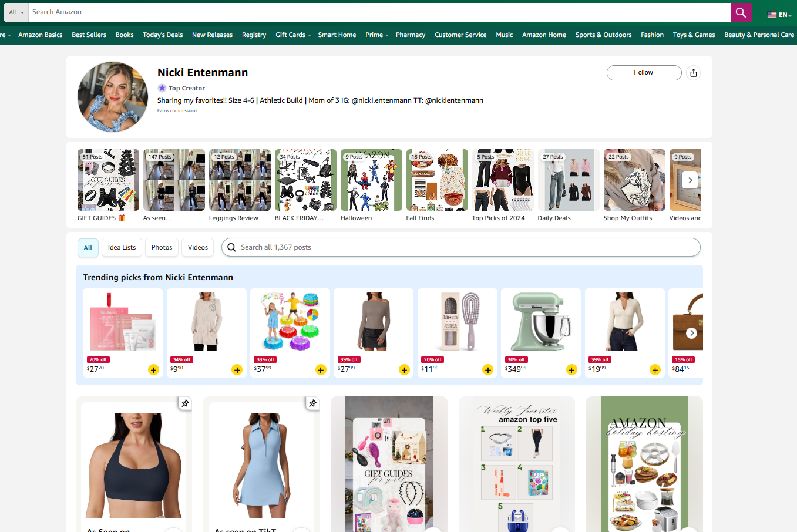The width and height of the screenshot is (797, 532).
Task: Open Amazon Basics in navigation bar
Action: pyautogui.click(x=41, y=35)
